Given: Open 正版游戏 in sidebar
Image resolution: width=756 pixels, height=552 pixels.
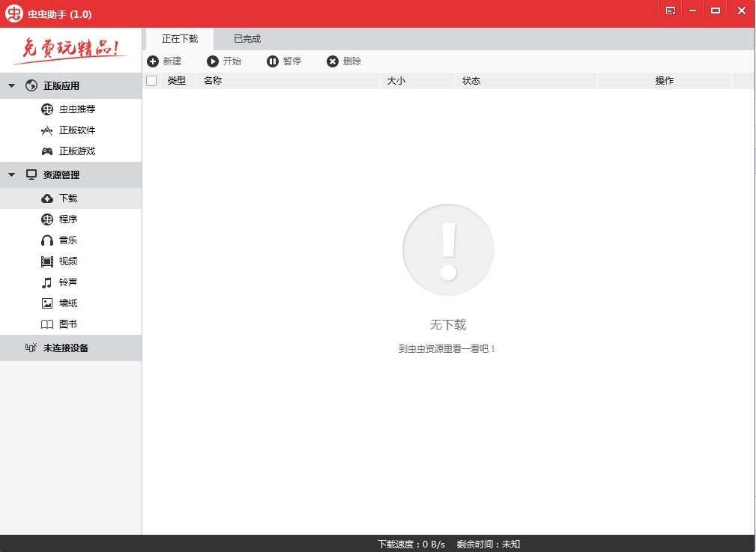Looking at the screenshot, I should click(x=77, y=151).
